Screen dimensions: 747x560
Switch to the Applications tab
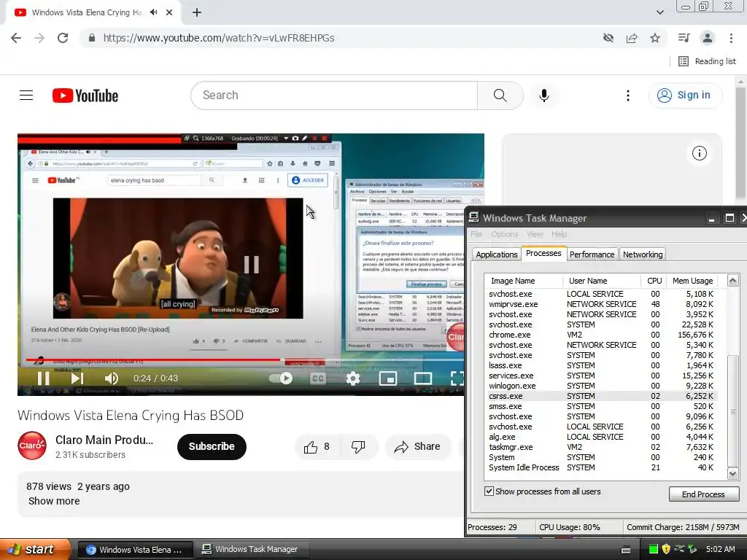click(x=496, y=254)
